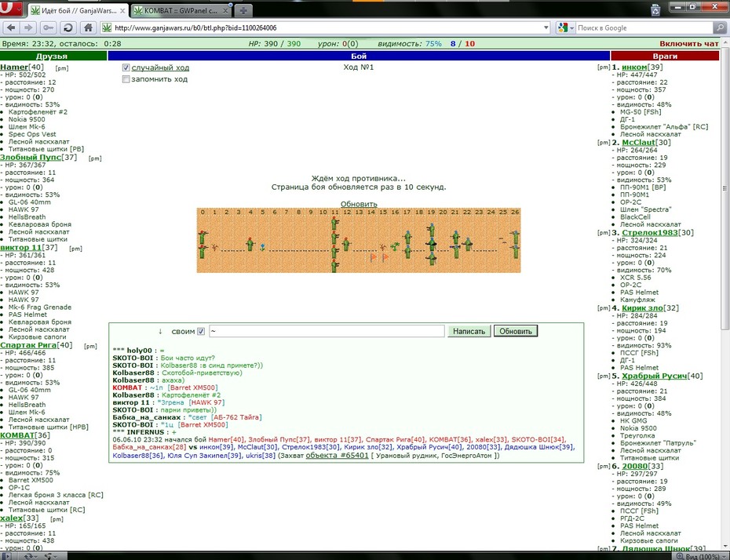Screen dimensions: 730x560
Task: Uncheck the 'случайный ход' checkbox
Action: tap(126, 67)
